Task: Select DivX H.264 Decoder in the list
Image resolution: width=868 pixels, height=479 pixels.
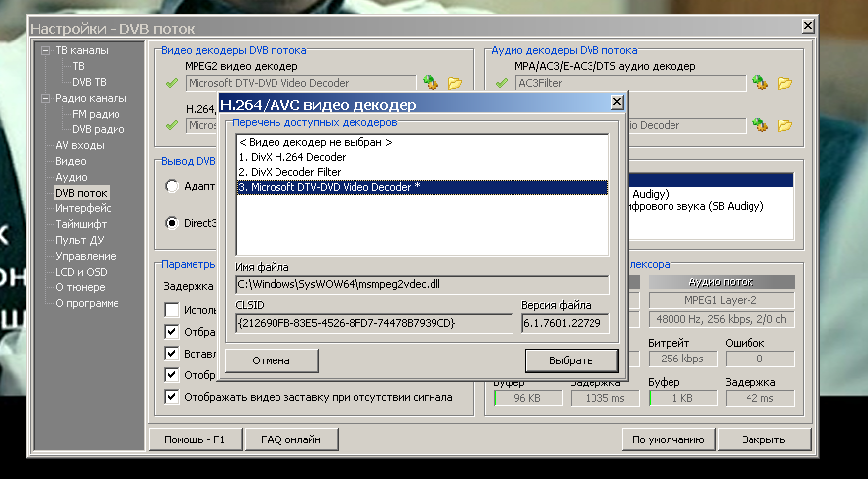Action: (x=291, y=157)
